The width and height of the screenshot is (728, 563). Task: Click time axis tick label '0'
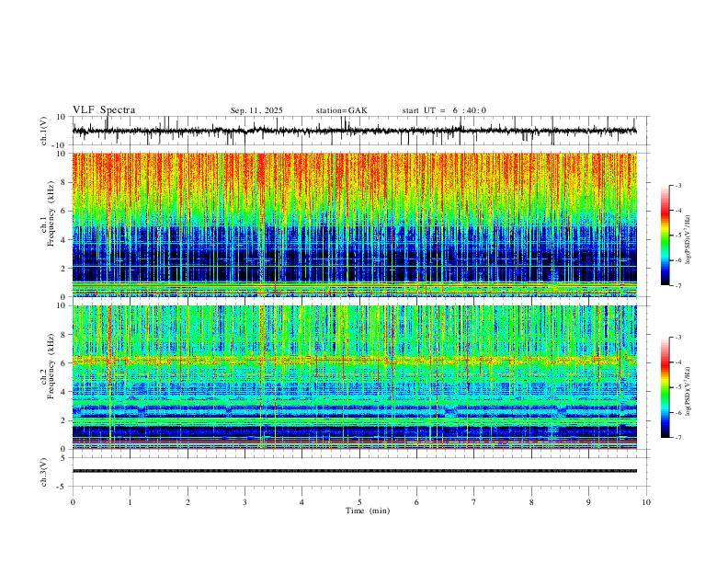73,502
